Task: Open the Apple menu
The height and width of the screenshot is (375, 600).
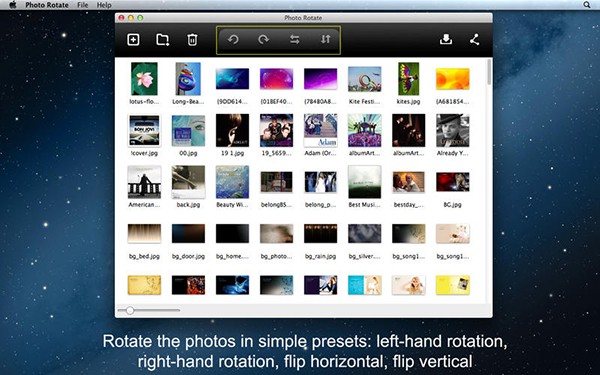Action: [13, 5]
